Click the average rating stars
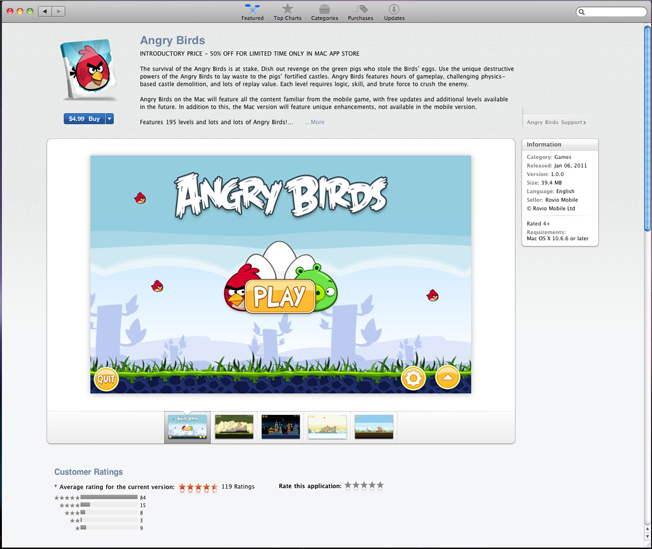This screenshot has height=549, width=652. (198, 487)
